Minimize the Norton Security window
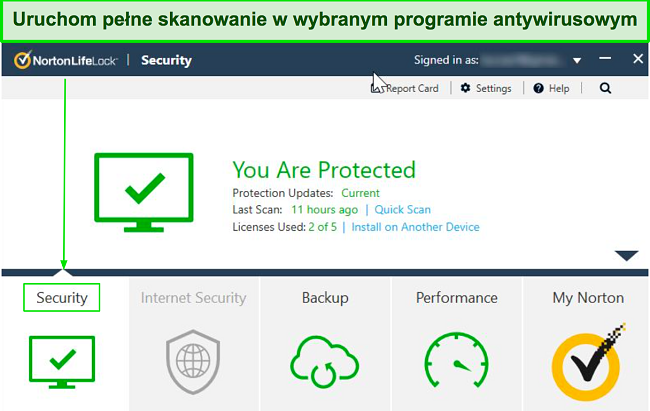Screen dimensions: 650x411 tap(605, 58)
